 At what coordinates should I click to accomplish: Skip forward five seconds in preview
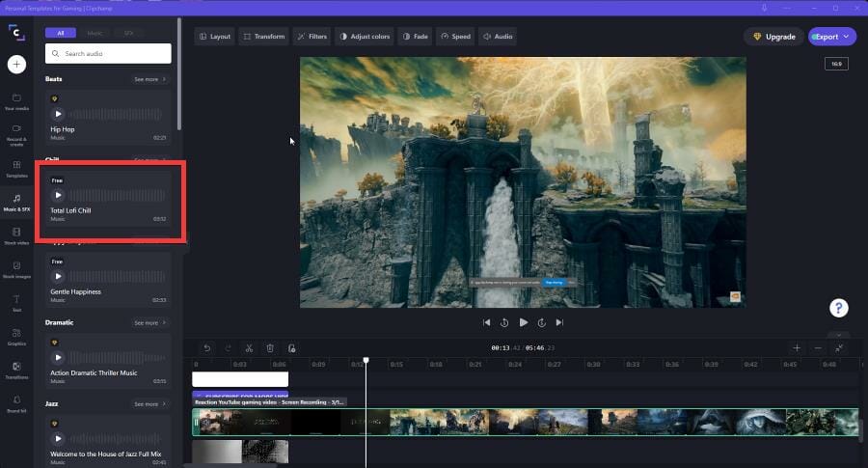pos(541,322)
